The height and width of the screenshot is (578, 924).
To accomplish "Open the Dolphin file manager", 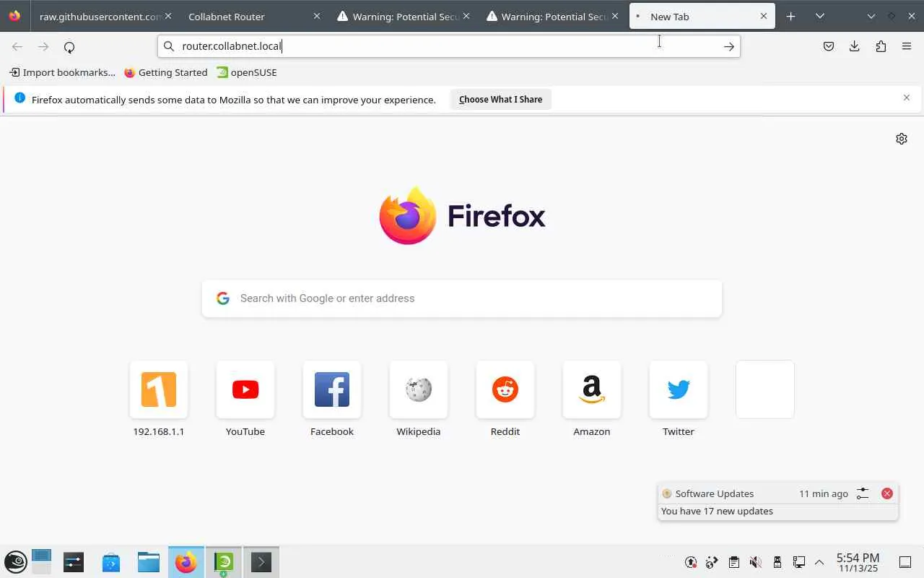I will (149, 562).
